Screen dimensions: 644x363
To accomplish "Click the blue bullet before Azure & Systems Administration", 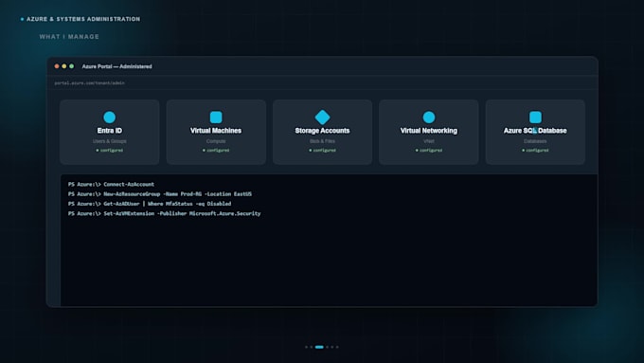I will [x=22, y=19].
